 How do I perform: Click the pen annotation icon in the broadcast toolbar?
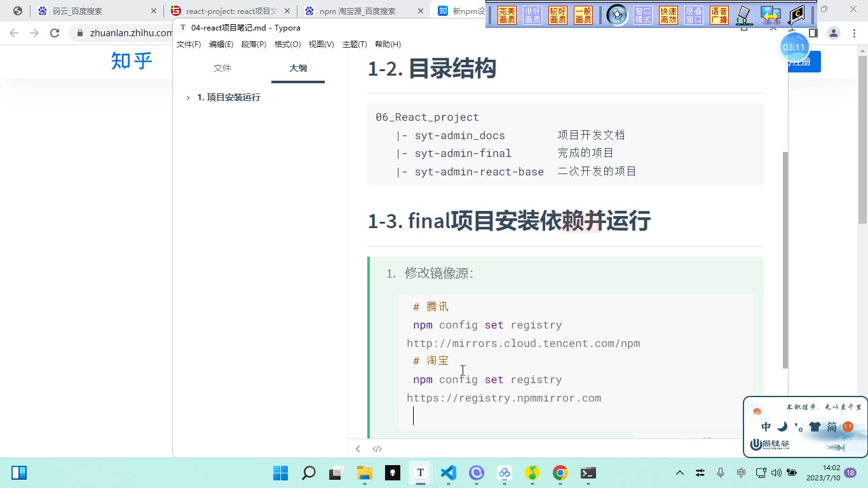click(x=744, y=15)
